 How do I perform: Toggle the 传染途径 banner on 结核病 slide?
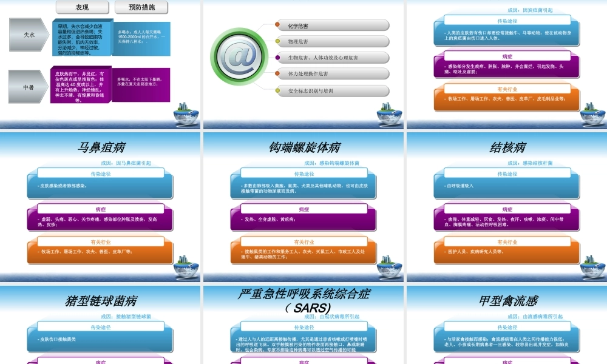[x=507, y=174]
